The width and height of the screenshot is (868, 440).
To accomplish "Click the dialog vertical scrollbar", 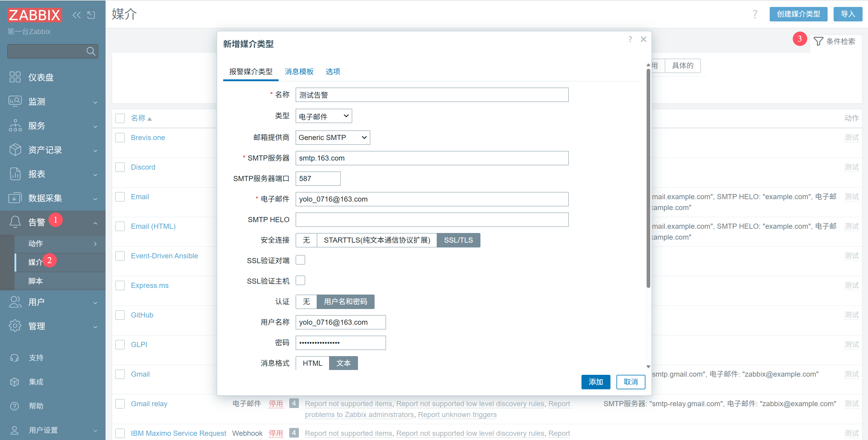I will point(648,178).
